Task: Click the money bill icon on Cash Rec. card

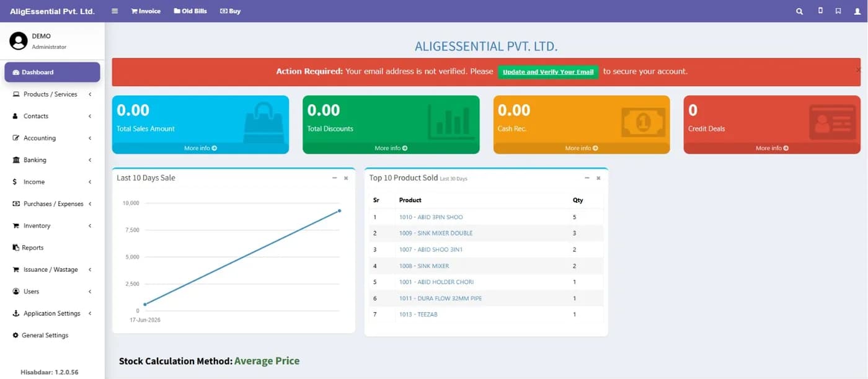Action: (x=643, y=122)
